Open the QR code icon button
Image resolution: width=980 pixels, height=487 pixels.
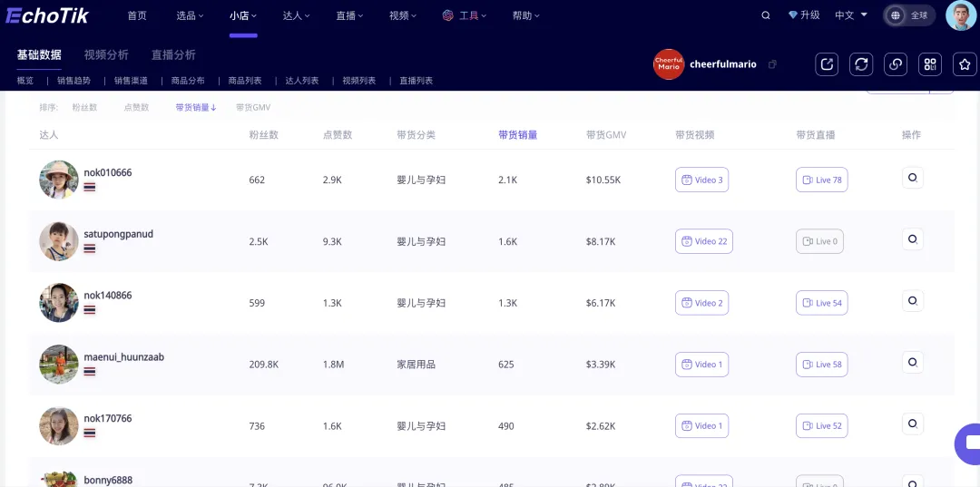pyautogui.click(x=930, y=64)
